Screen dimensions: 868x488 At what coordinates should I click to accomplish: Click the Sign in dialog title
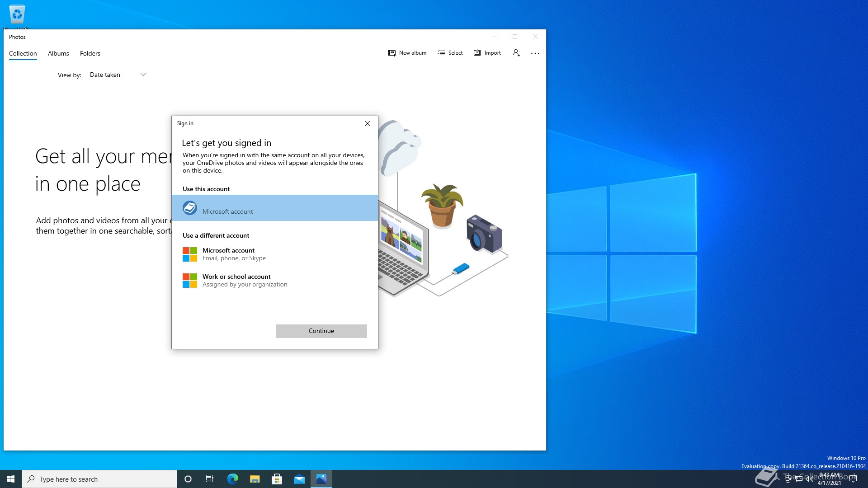pyautogui.click(x=185, y=123)
